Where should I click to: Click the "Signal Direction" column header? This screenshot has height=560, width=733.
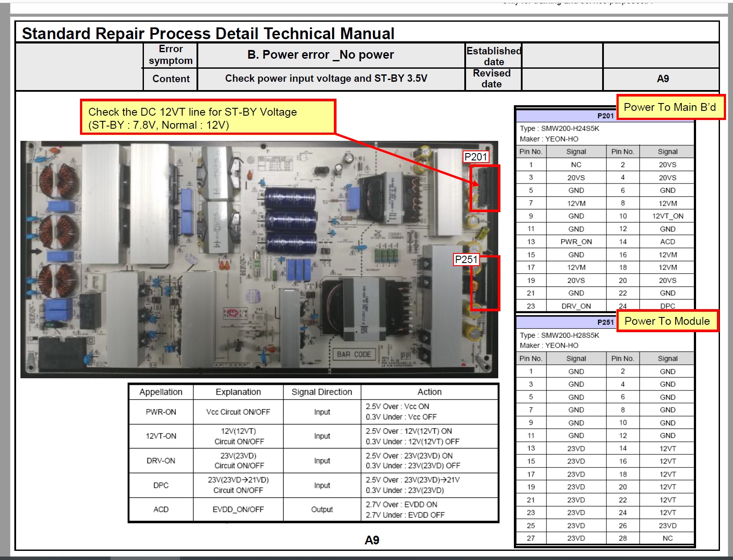coord(322,392)
